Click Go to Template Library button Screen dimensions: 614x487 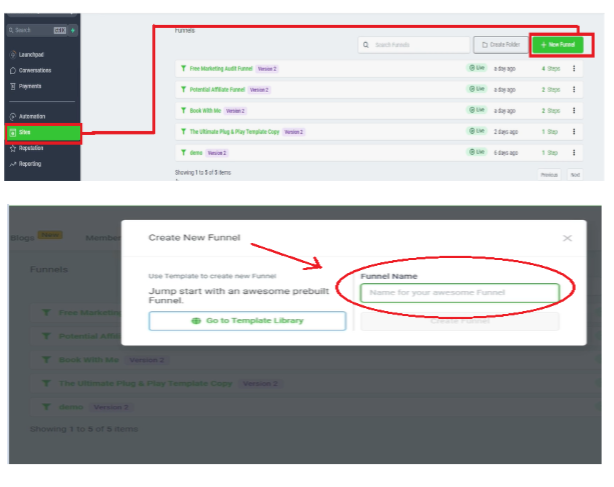(x=247, y=321)
